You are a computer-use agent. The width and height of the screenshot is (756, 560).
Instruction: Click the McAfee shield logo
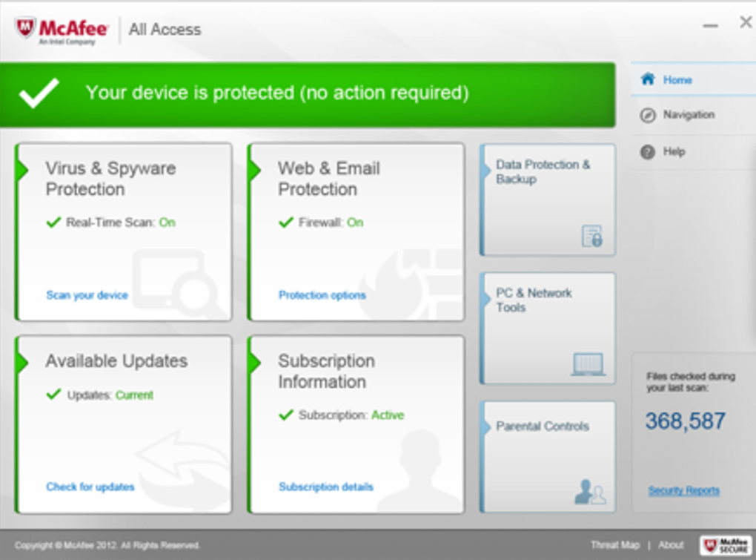coord(25,28)
